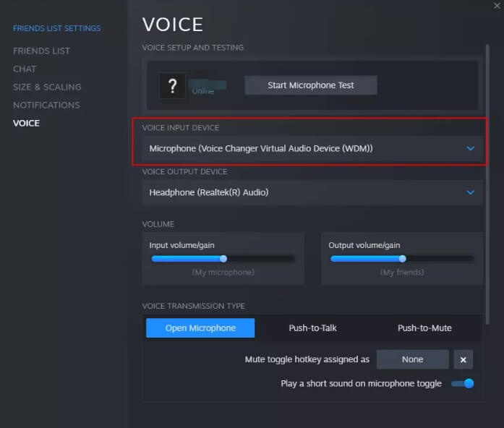Disable short sound on microphone toggle
Screen dimensions: 504x428
coord(463,383)
